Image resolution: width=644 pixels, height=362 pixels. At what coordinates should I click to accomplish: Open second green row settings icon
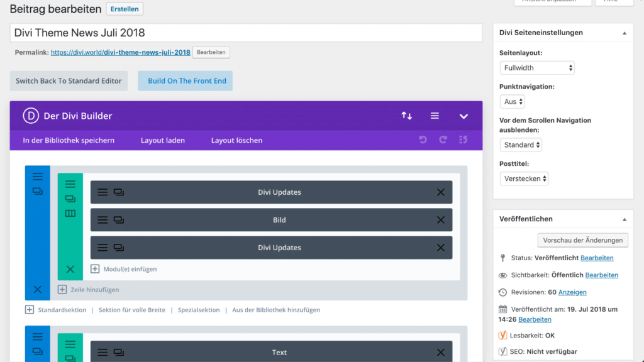70,344
